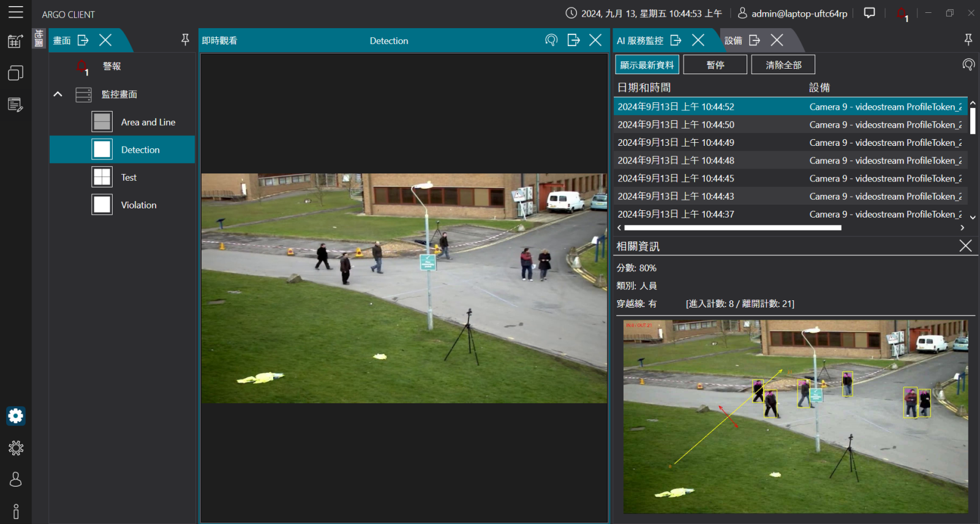Toggle 顯示最新資料 button

[647, 65]
